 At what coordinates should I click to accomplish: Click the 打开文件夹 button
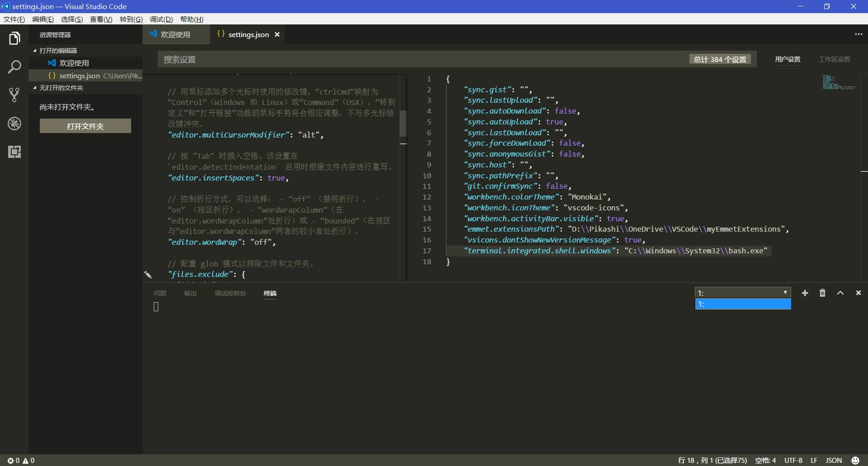click(x=85, y=126)
